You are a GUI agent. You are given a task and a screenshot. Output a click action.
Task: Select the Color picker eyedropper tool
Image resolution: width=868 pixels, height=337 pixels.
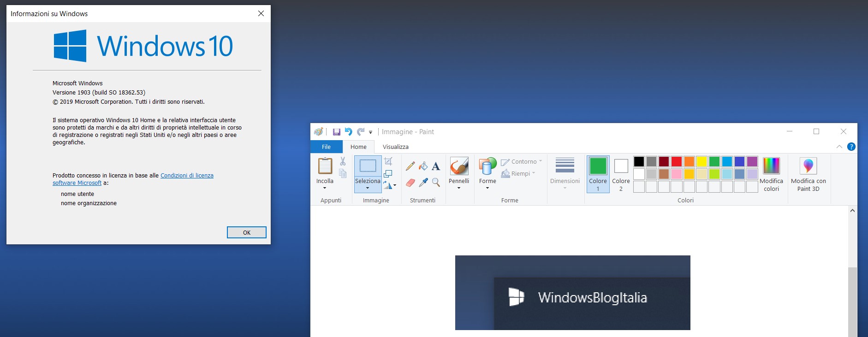[x=423, y=183]
